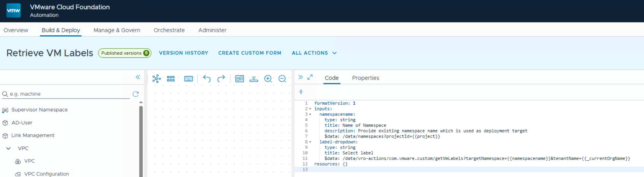Click the getVmLabels $data line
This screenshot has height=177, width=644.
(477, 158)
